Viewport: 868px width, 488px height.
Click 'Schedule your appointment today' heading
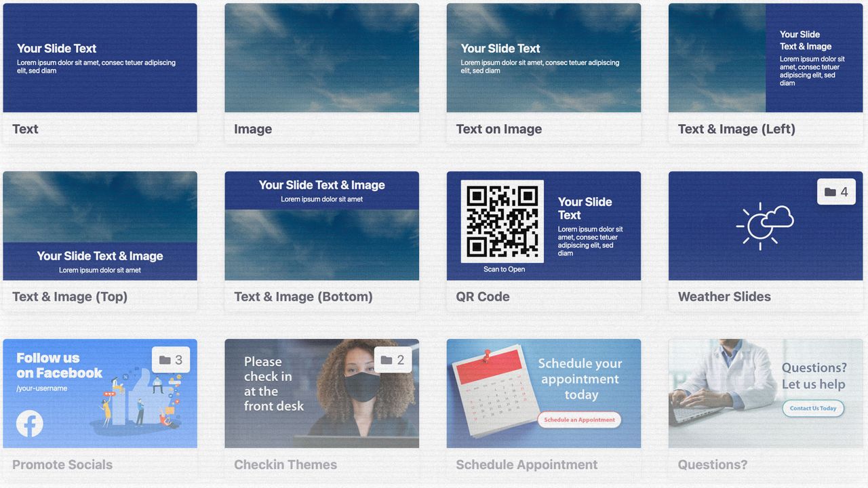580,379
